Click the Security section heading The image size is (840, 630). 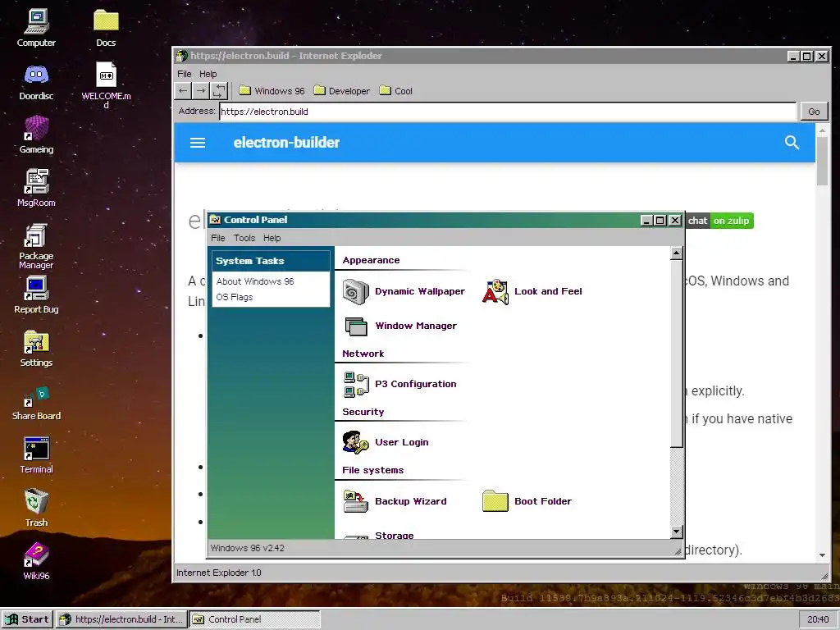[363, 412]
